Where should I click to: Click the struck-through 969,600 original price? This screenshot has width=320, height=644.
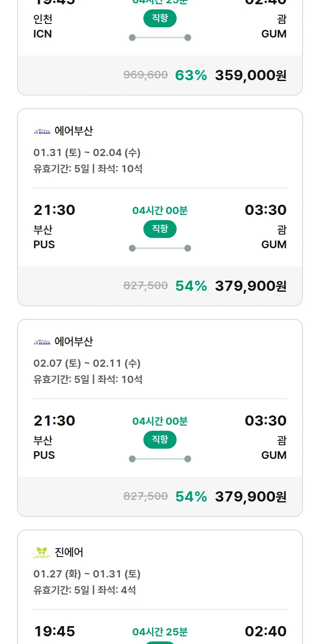[x=145, y=75]
